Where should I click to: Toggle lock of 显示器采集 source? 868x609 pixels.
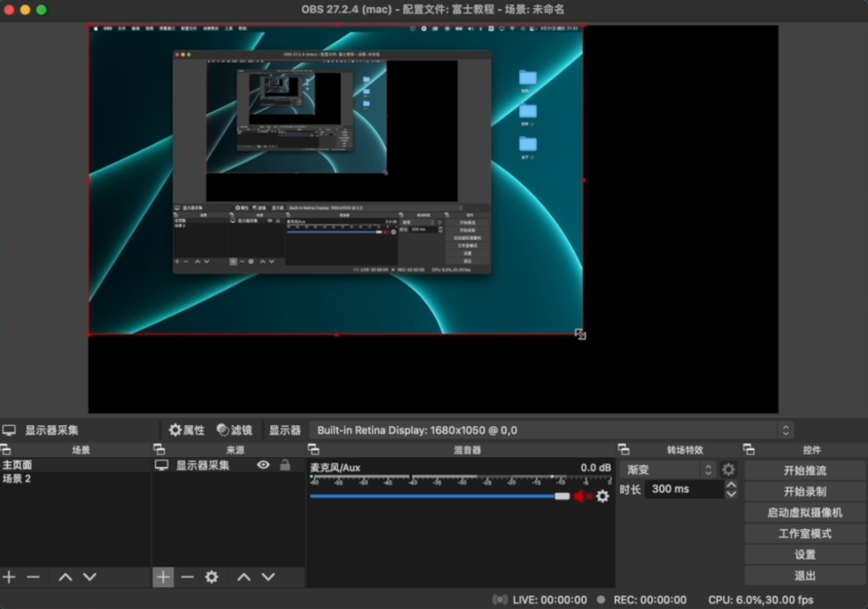pyautogui.click(x=285, y=464)
